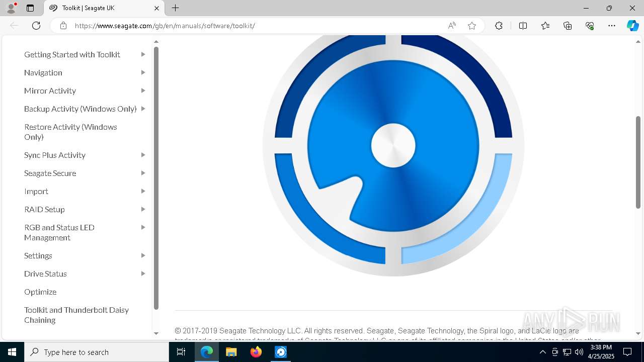Screen dimensions: 644x362
Task: Go back with the browser back arrow
Action: coord(14,26)
